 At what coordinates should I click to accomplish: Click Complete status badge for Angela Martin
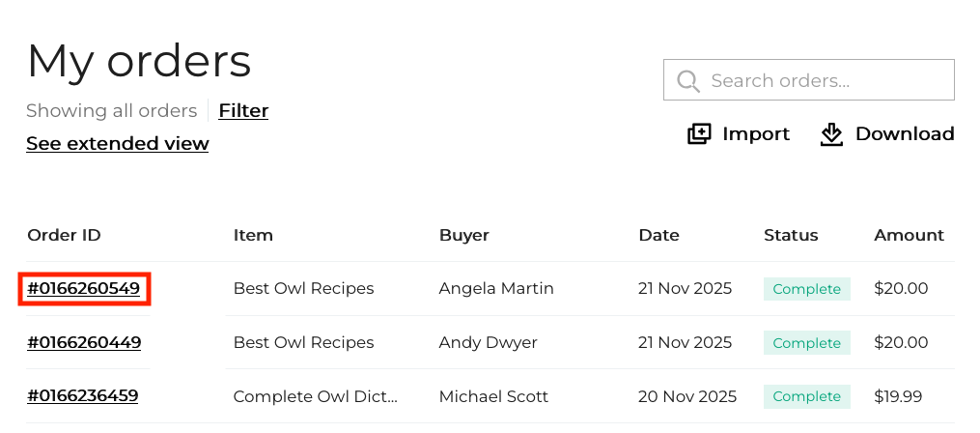pyautogui.click(x=806, y=289)
